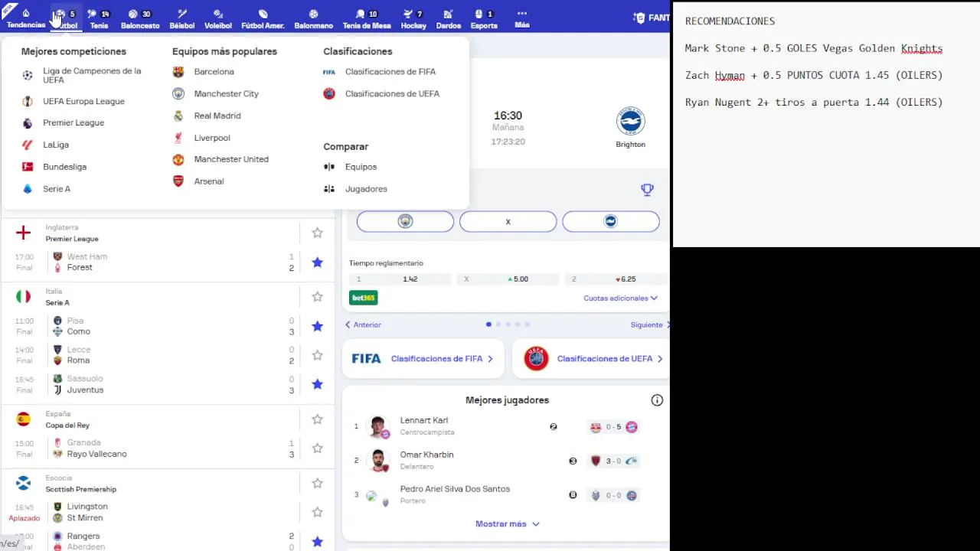Switch to the Tenis sport tab
The image size is (980, 551).
99,19
